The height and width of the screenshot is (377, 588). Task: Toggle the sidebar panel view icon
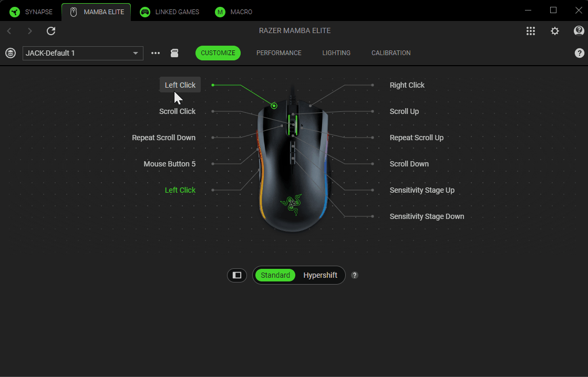[x=237, y=275]
